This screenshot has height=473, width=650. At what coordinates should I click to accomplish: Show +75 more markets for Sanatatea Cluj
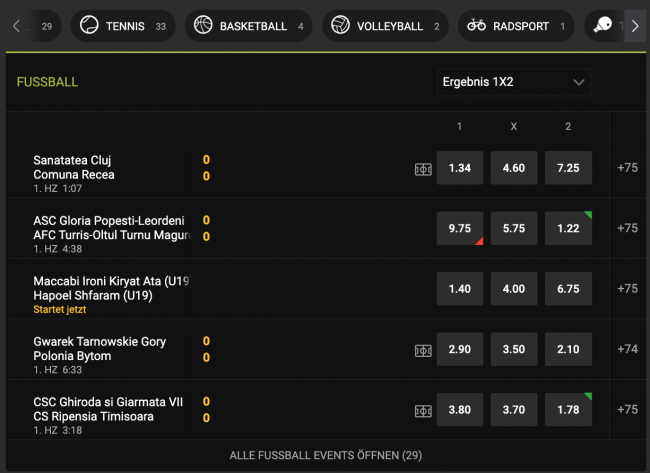point(627,168)
